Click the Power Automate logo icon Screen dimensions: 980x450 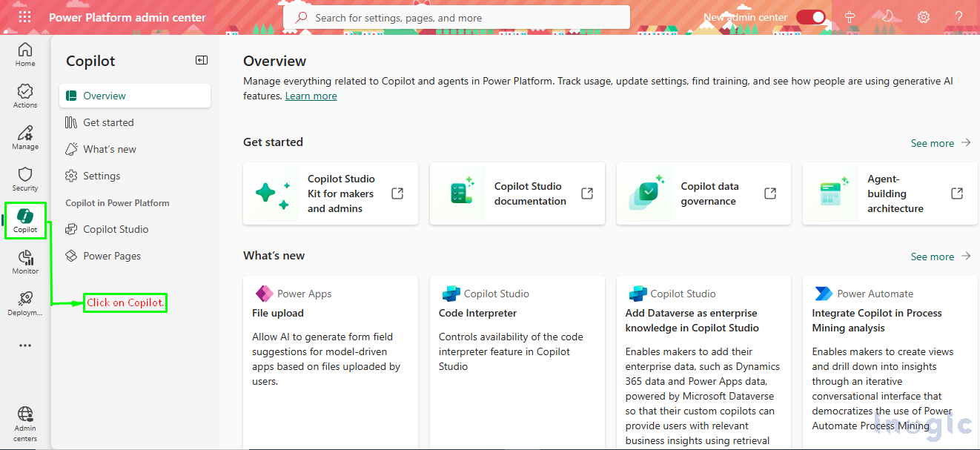click(824, 294)
